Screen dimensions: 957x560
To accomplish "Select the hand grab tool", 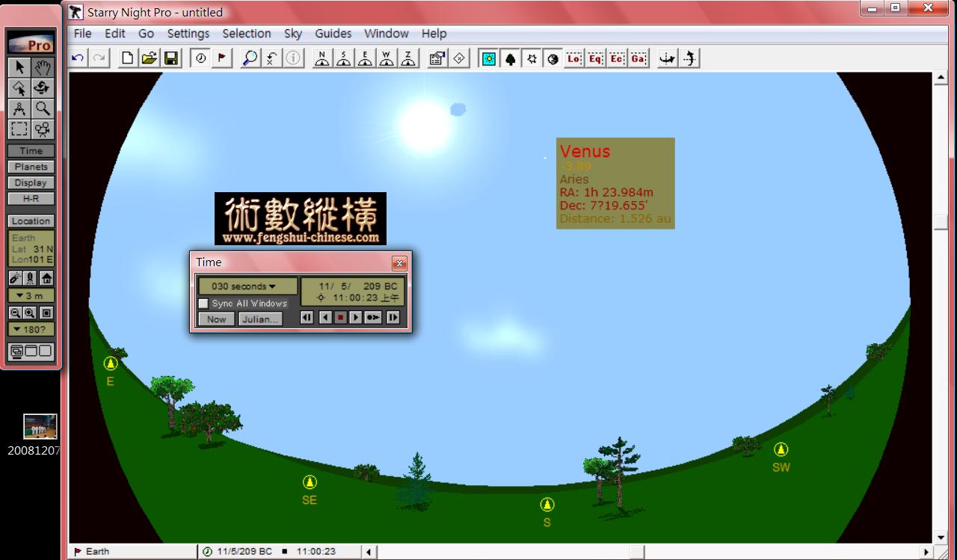I will (43, 67).
